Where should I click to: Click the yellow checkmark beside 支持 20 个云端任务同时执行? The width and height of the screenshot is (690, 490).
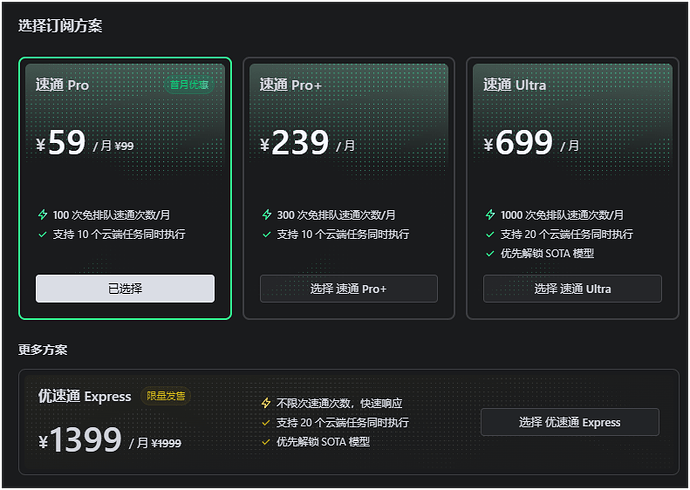pyautogui.click(x=266, y=423)
